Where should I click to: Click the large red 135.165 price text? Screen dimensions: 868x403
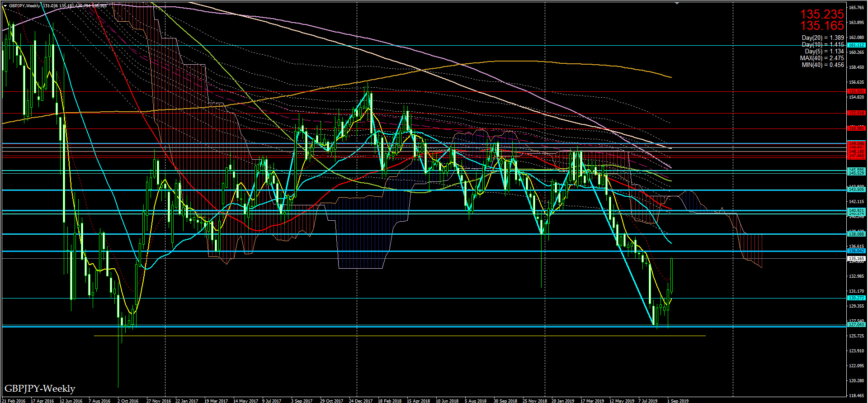coord(822,26)
